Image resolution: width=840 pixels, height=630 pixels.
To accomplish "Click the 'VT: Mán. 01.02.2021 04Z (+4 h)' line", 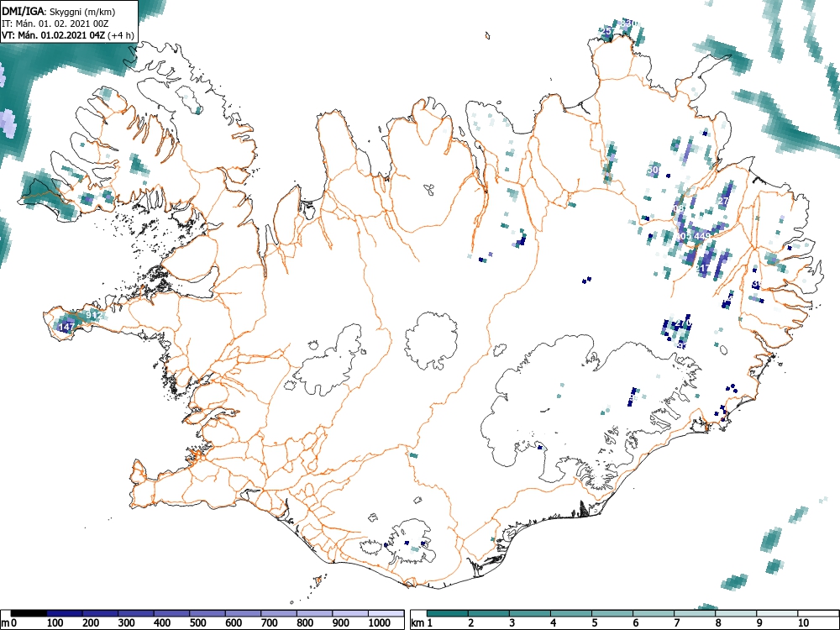I will [68, 35].
